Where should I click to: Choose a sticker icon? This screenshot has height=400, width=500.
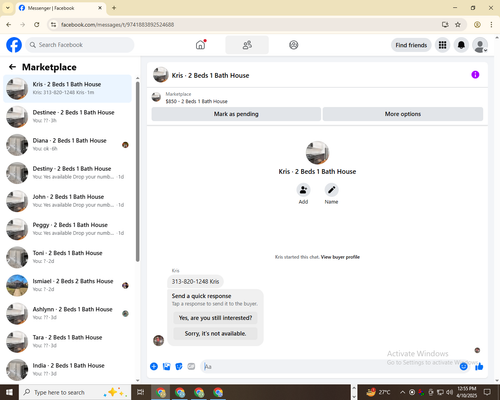tap(179, 366)
